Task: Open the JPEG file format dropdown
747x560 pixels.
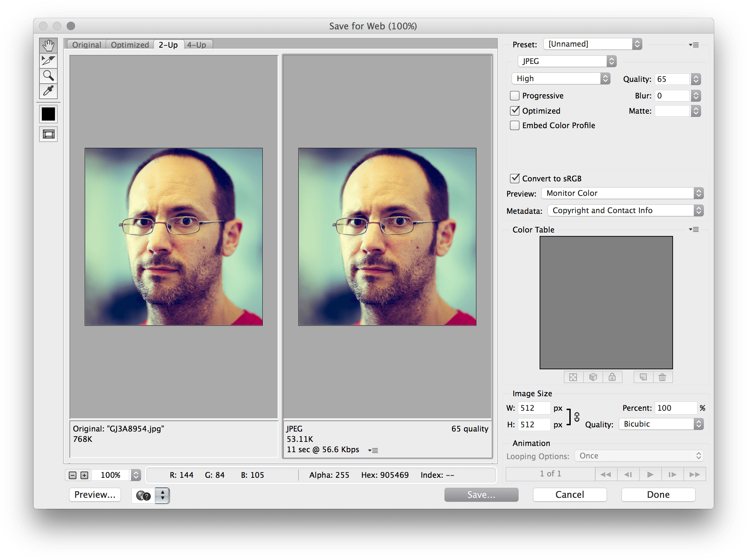Action: [x=567, y=61]
